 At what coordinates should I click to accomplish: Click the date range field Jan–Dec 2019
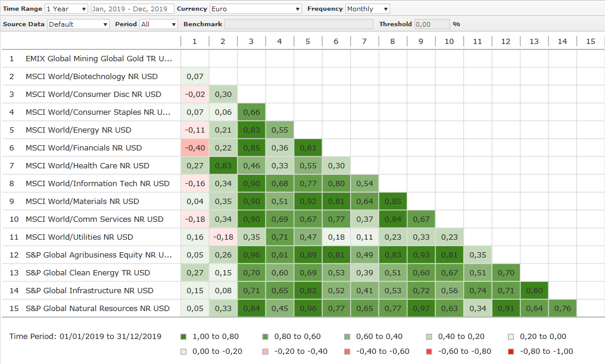pyautogui.click(x=132, y=9)
